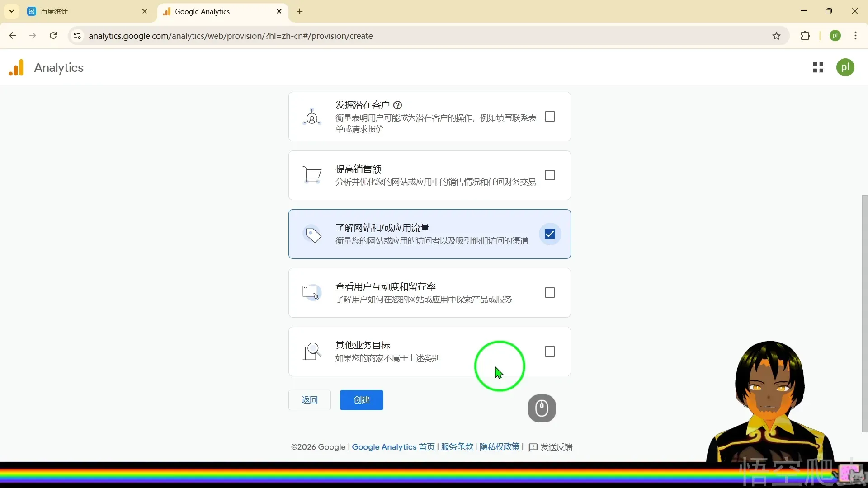Reload the page with refresh icon
This screenshot has width=868, height=488.
point(53,36)
